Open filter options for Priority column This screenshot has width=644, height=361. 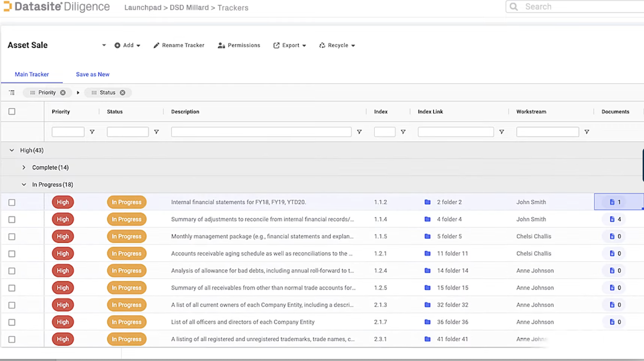tap(92, 132)
